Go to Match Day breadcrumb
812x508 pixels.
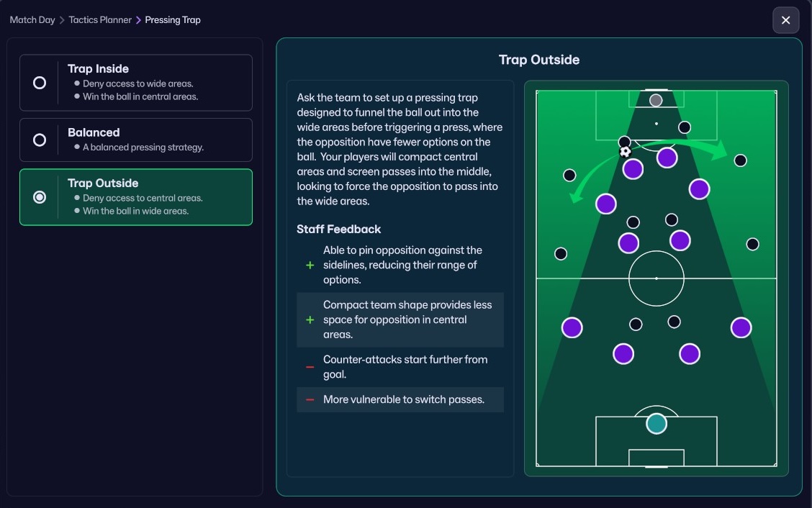(x=32, y=20)
